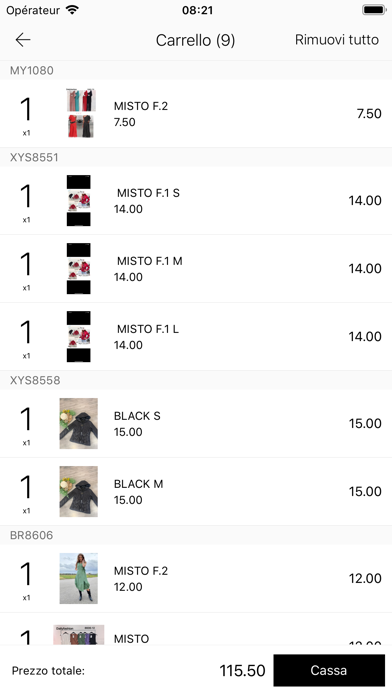Open the Cassa checkout button
392x696 pixels.
329,670
